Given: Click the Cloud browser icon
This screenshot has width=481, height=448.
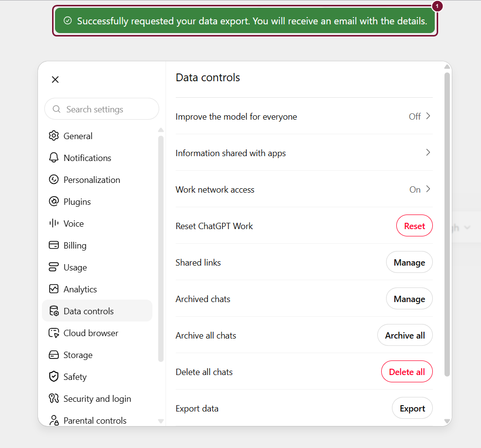Looking at the screenshot, I should click(x=54, y=333).
